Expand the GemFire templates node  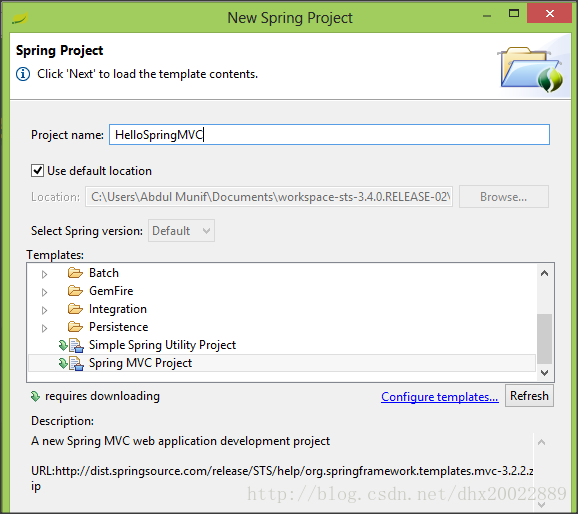pyautogui.click(x=44, y=292)
